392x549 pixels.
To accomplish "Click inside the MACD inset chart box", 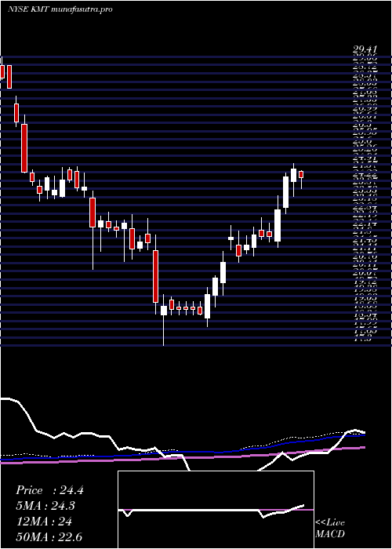I will click(216, 510).
